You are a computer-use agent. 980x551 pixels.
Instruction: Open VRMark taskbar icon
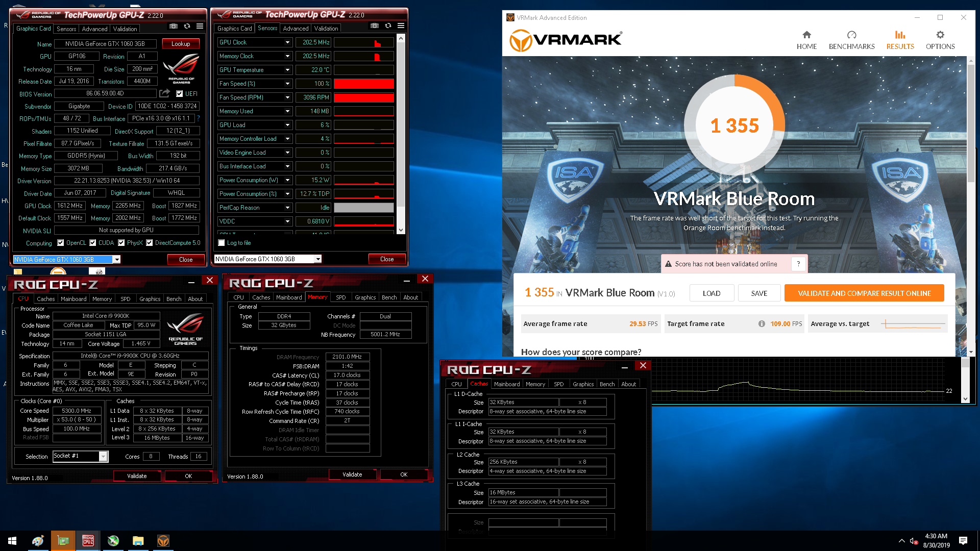[x=163, y=541]
